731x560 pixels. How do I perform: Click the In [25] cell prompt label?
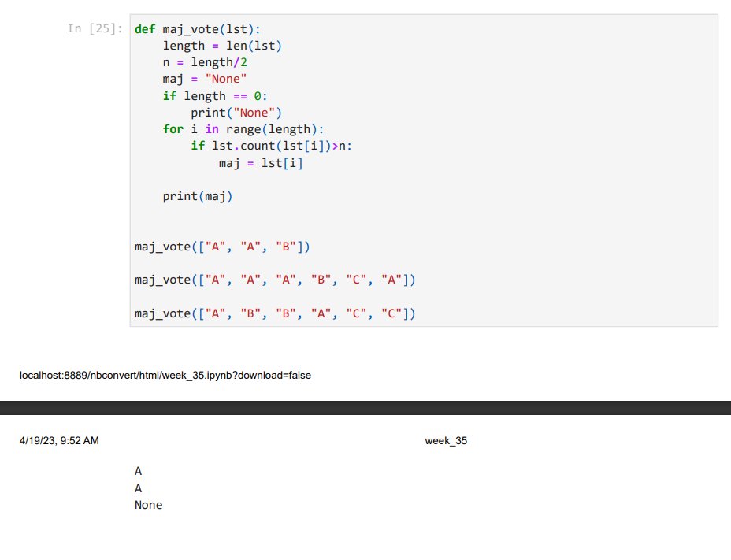(x=95, y=28)
